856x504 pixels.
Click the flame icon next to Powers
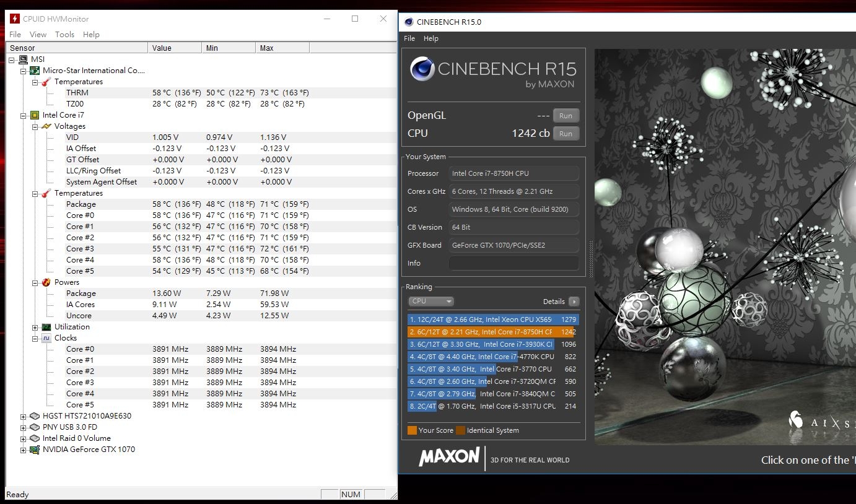tap(46, 282)
